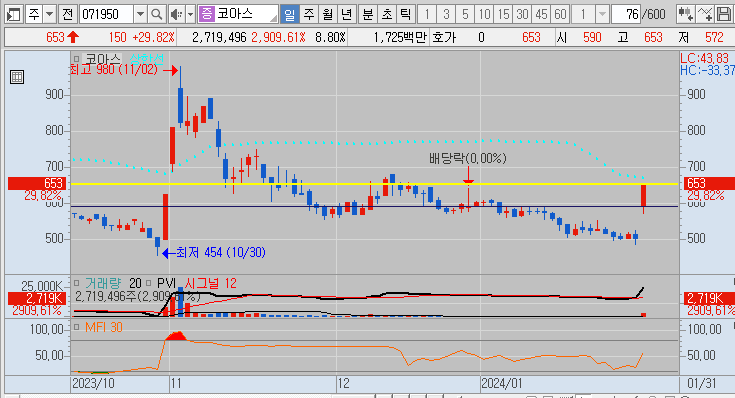Click the 전 button beside the code field
Viewport: 735px width, 398px height.
67,15
